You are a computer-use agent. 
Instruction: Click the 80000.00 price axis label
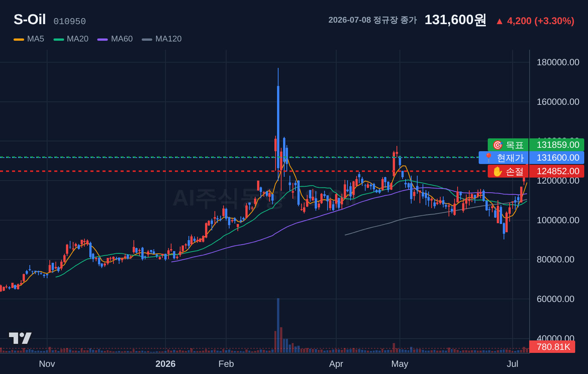click(556, 259)
